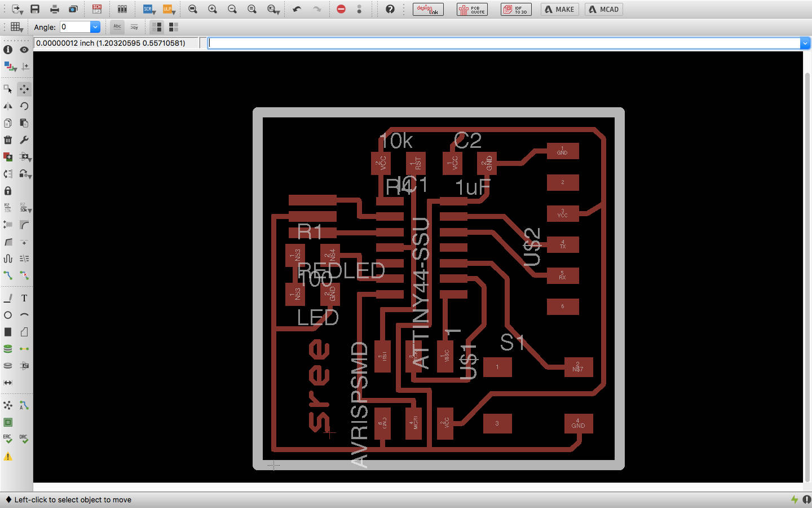Click the red Stop command icon
Viewport: 812px width, 508px height.
tap(341, 9)
